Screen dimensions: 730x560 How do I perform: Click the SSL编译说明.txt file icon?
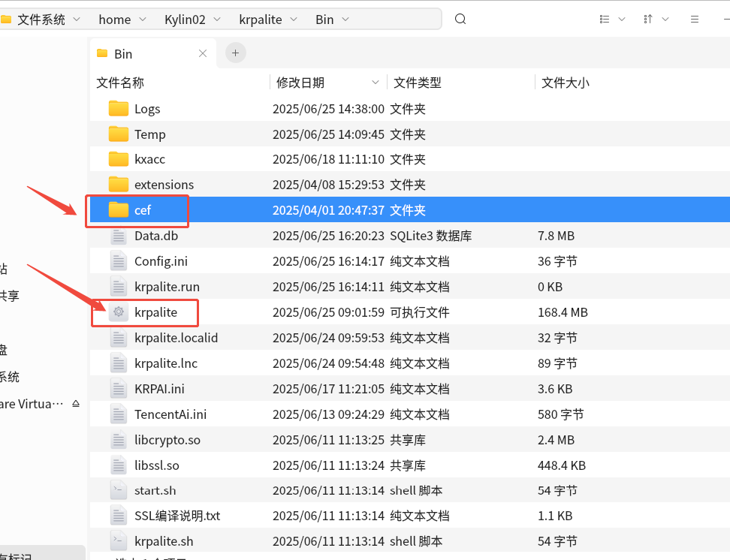tap(118, 516)
